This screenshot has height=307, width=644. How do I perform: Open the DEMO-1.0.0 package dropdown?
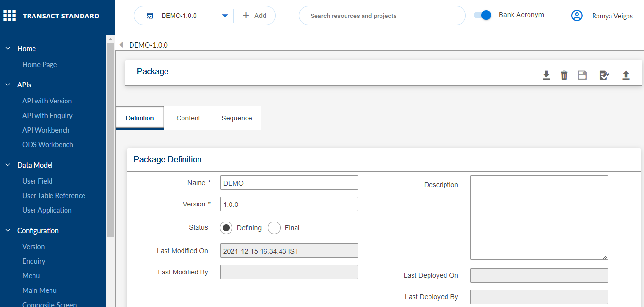click(x=225, y=16)
